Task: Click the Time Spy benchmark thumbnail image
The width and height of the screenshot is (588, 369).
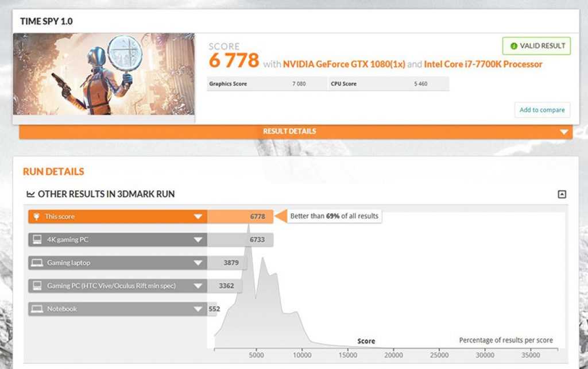Action: [104, 74]
